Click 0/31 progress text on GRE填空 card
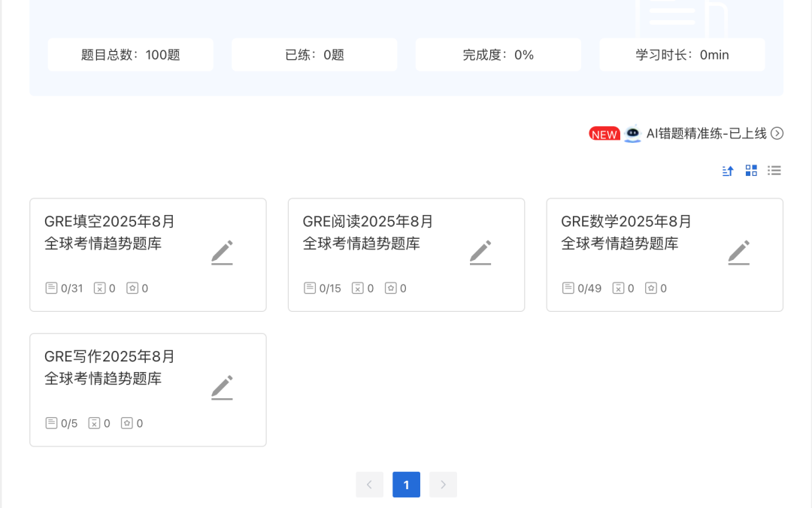Screen dimensions: 812x508 [72, 289]
